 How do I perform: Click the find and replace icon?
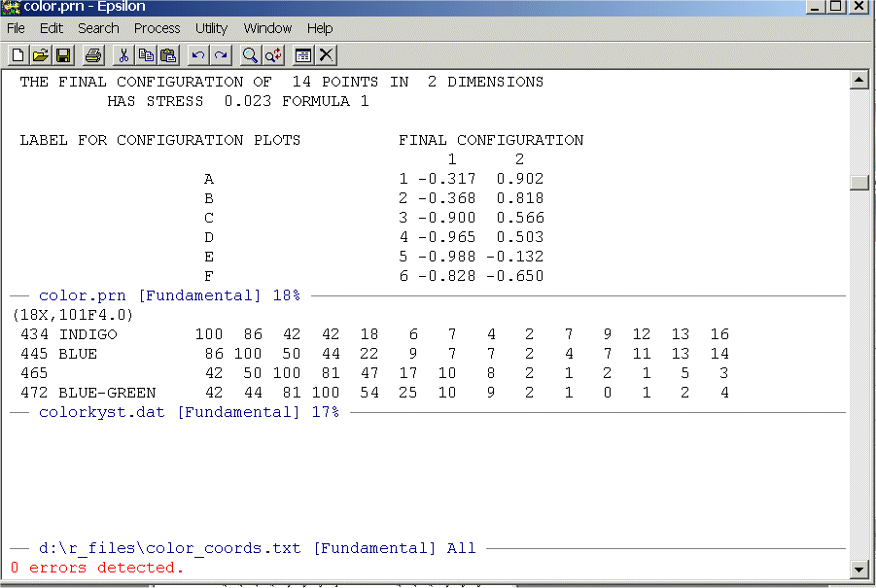(x=273, y=55)
